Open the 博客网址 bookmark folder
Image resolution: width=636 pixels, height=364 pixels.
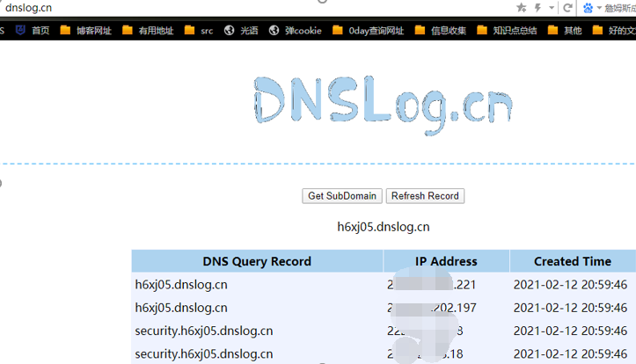coord(85,31)
